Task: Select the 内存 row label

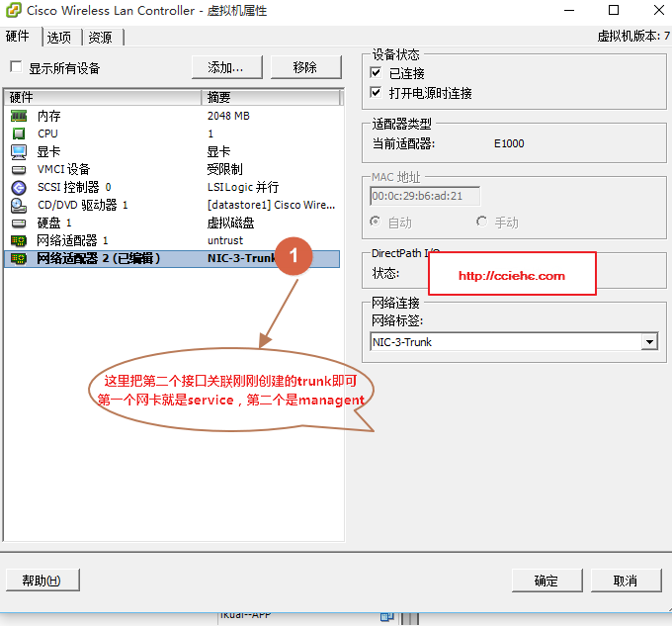Action: [48, 116]
